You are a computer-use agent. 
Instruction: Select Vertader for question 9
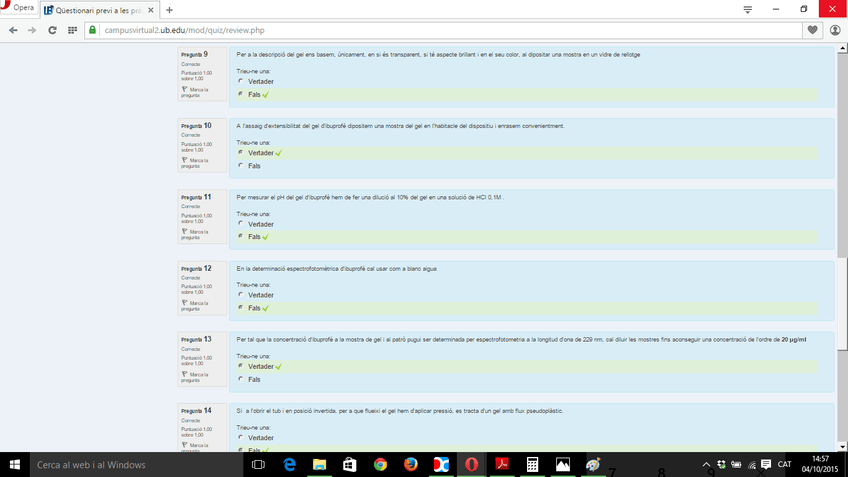240,81
